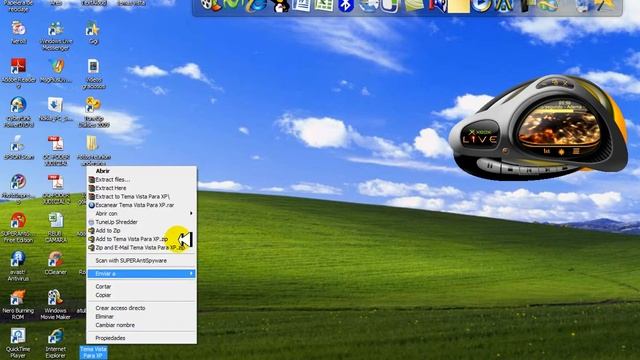Choose Abrir in the context menu
This screenshot has height=360, width=640.
point(141,171)
